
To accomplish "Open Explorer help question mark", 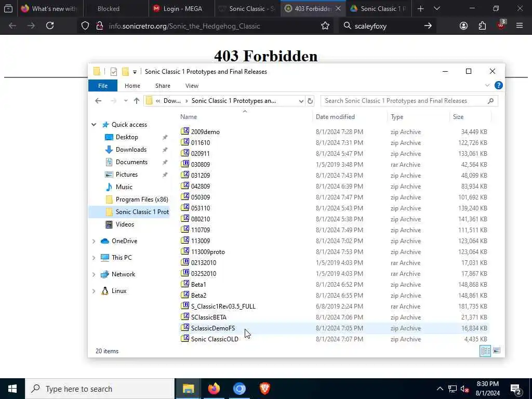I will click(x=498, y=86).
